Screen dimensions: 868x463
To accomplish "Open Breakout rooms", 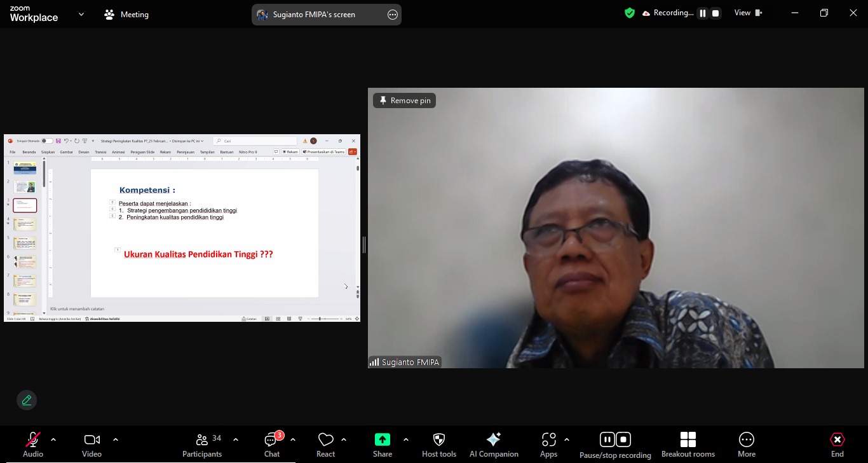I will point(688,439).
